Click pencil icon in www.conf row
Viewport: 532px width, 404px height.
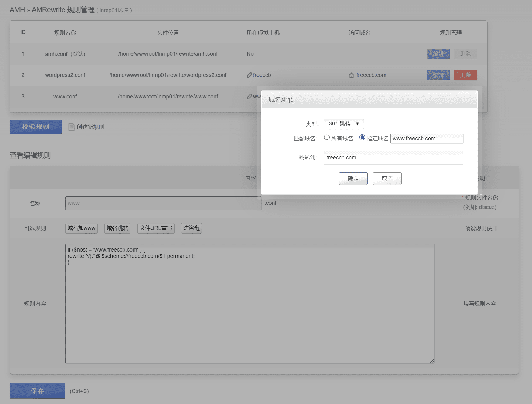tap(249, 97)
